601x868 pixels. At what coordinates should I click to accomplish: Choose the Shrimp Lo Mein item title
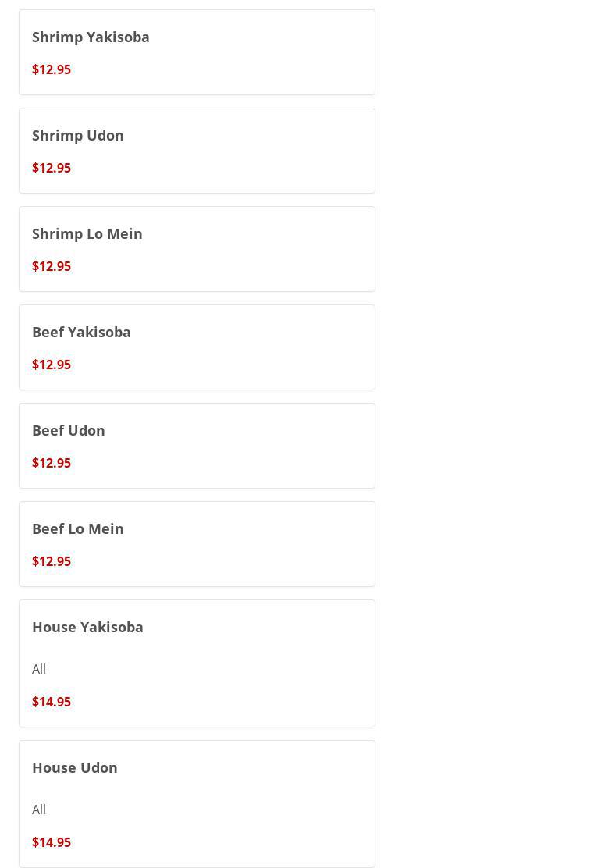pos(87,233)
